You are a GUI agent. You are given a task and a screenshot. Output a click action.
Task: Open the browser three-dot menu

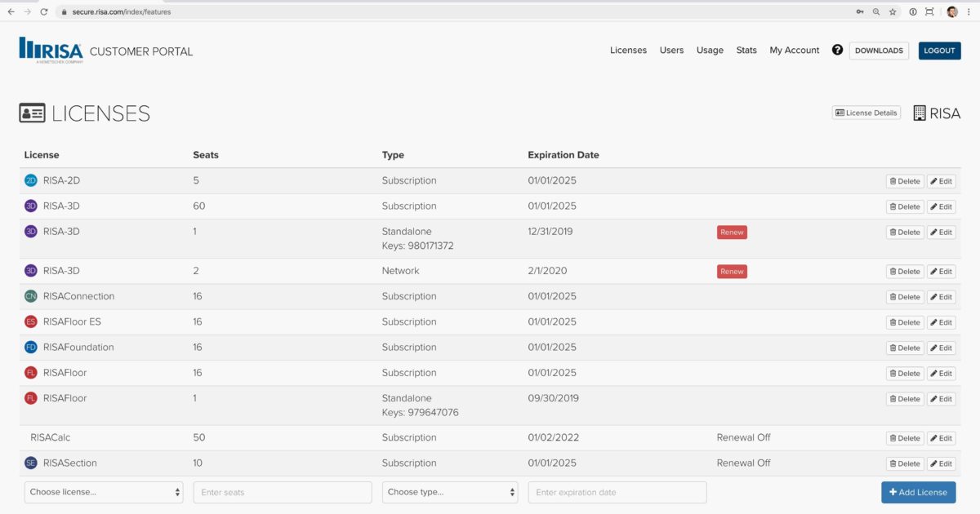coord(968,11)
